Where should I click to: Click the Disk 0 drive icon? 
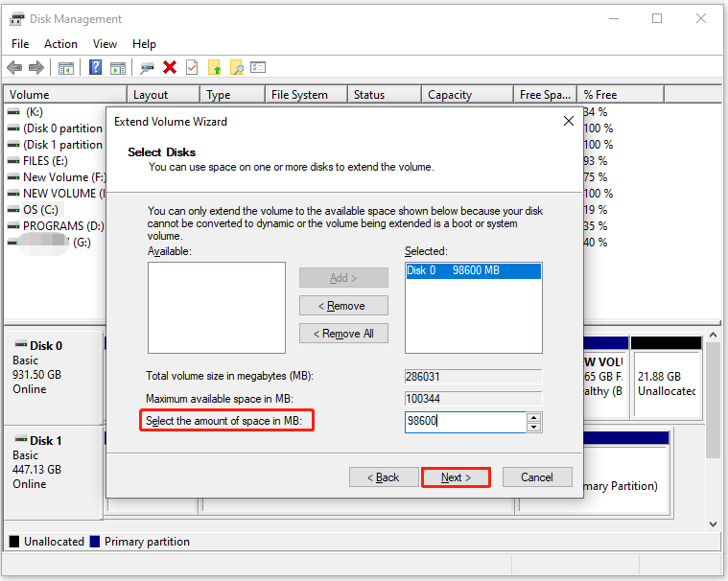coord(21,344)
